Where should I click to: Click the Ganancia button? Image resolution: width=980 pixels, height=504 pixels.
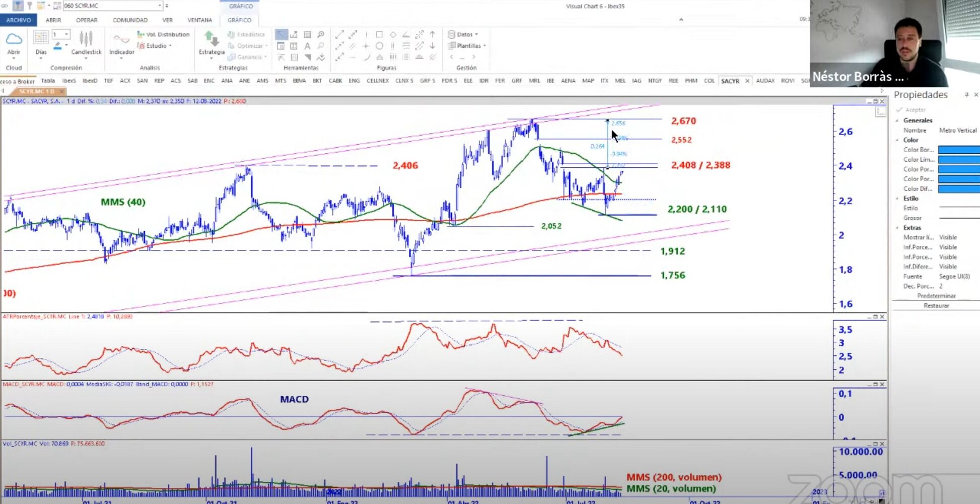pyautogui.click(x=246, y=57)
